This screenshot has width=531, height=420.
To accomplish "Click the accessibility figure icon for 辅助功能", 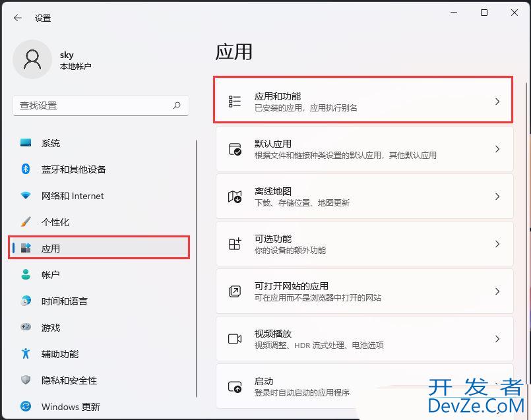I will 26,353.
